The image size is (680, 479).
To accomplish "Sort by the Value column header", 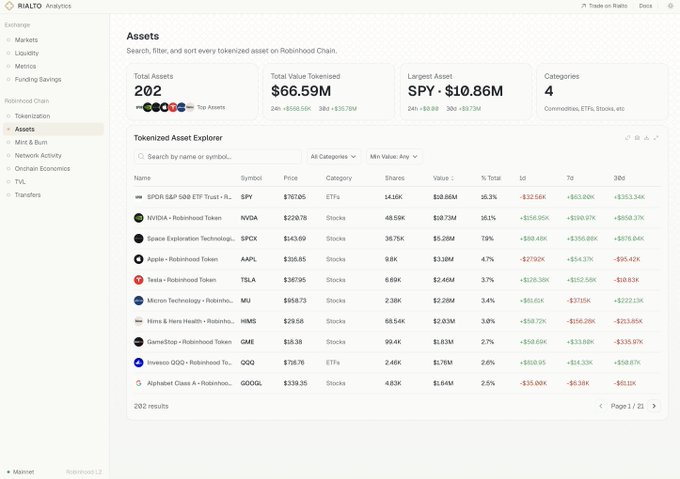I will pyautogui.click(x=443, y=178).
